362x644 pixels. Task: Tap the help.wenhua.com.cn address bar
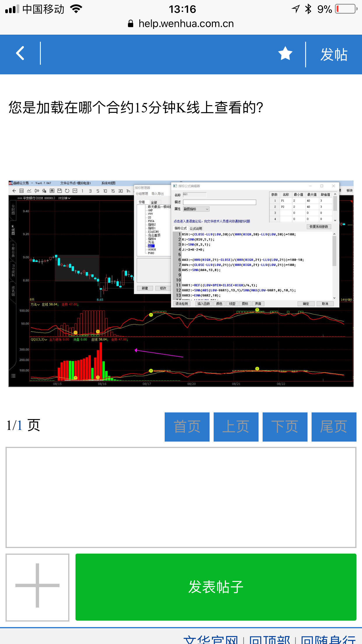[181, 24]
